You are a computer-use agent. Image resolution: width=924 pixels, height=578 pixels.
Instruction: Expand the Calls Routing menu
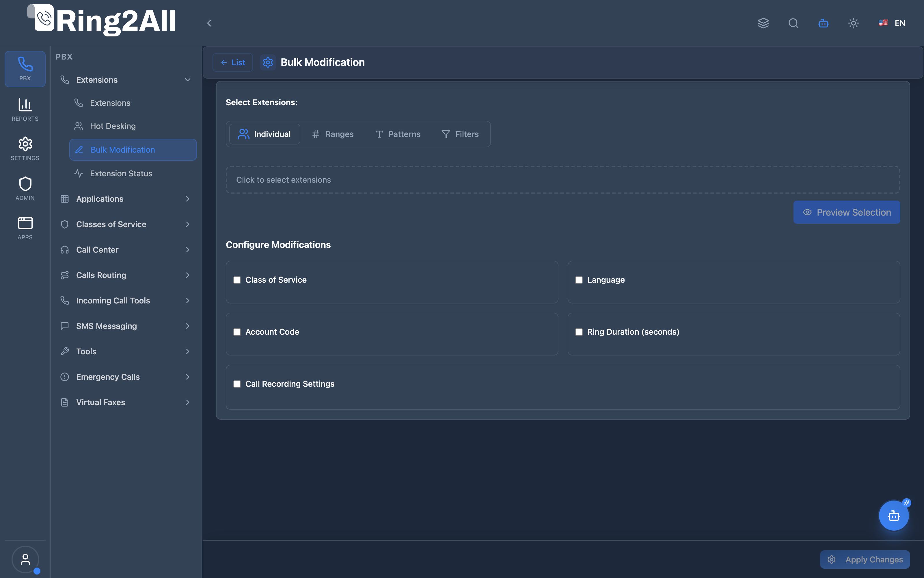[126, 275]
